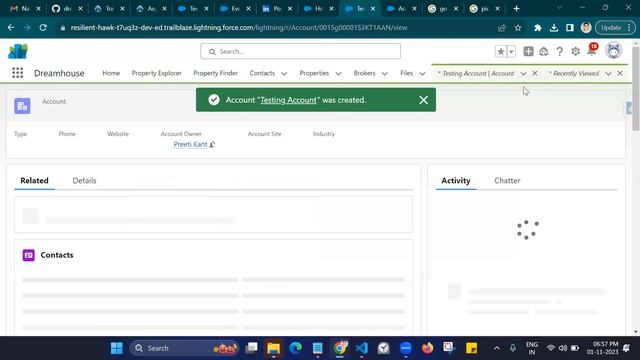This screenshot has height=360, width=640.
Task: Expand the Properties nav dropdown chevron
Action: tap(338, 73)
